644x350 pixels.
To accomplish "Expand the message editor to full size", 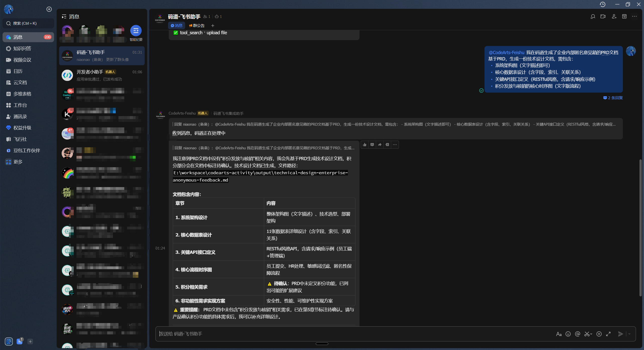I will [609, 334].
